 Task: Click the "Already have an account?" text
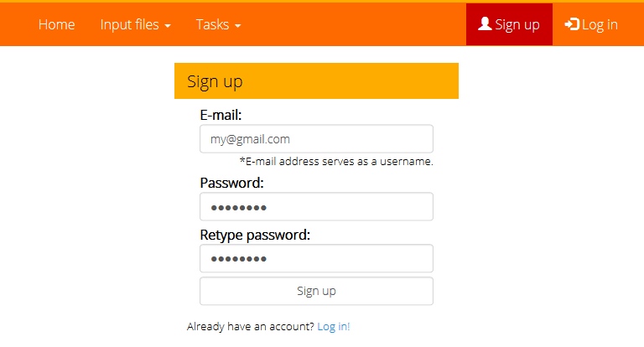pos(251,327)
